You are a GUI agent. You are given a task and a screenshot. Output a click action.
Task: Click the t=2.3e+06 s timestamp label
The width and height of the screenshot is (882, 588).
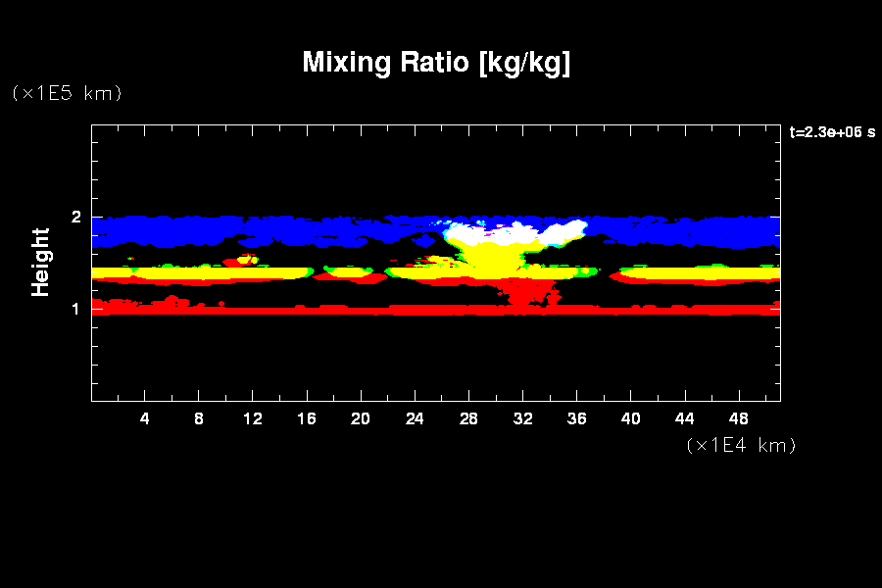[832, 132]
